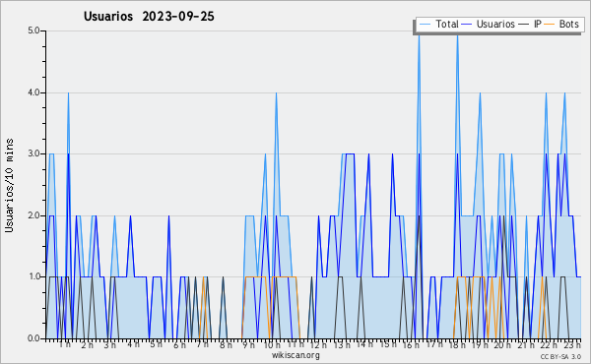Click the '13 h' x-axis label

342,345
